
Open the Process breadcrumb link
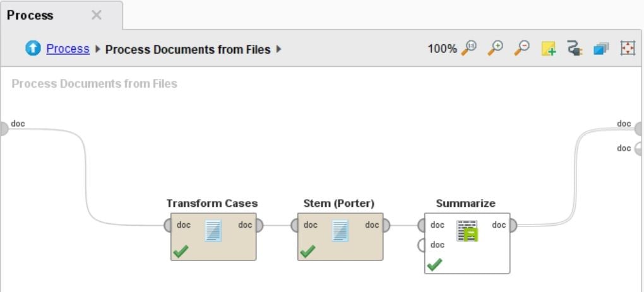68,49
